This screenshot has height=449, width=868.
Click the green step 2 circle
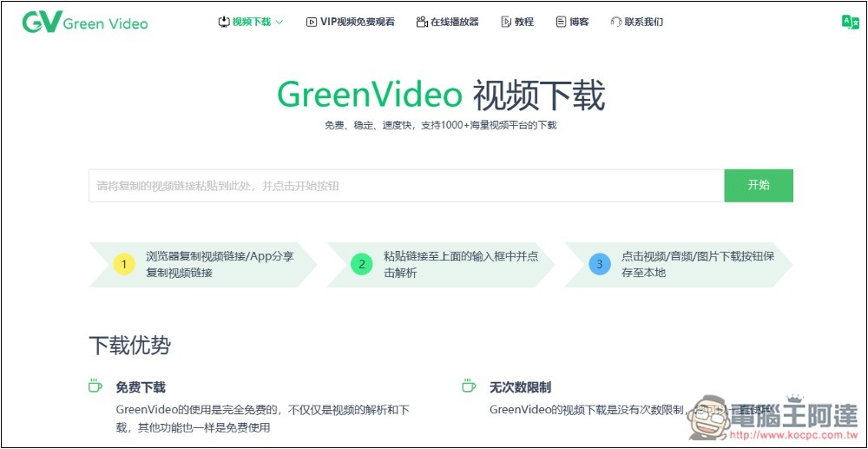click(361, 264)
